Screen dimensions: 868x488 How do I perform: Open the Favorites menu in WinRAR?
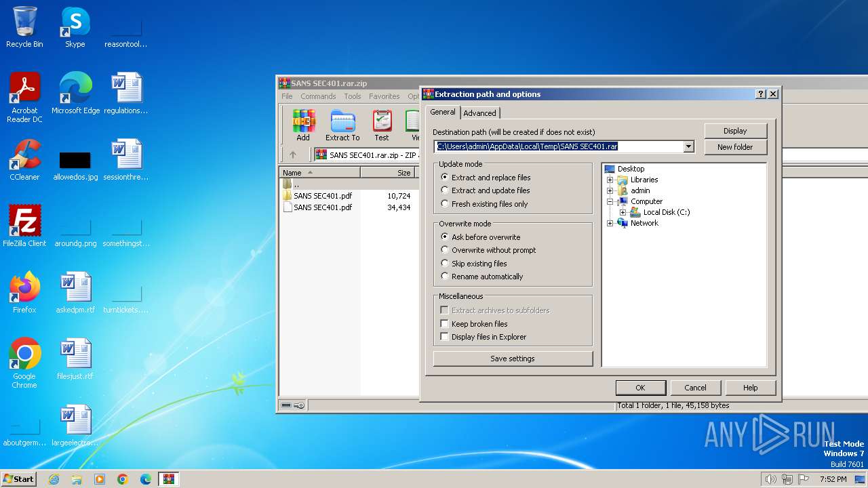point(384,96)
